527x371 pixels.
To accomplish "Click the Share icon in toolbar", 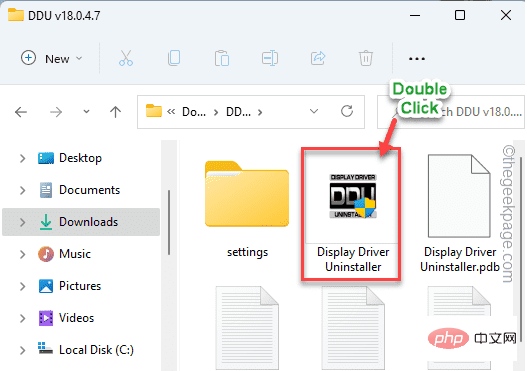I will pyautogui.click(x=318, y=58).
